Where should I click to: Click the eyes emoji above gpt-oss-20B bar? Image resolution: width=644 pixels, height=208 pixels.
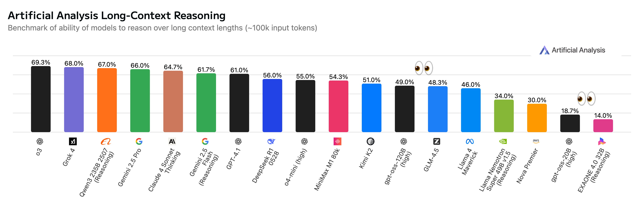click(586, 99)
